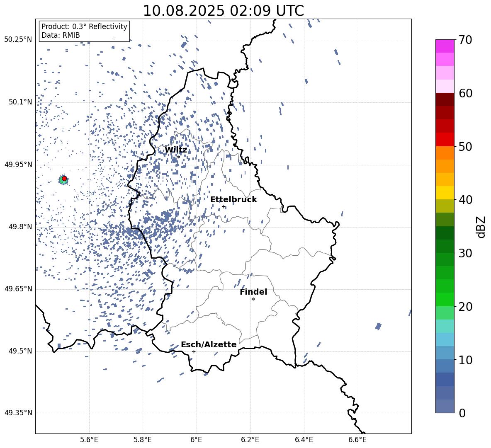Click the 50.1°N latitude label
This screenshot has width=491, height=448.
pos(20,102)
